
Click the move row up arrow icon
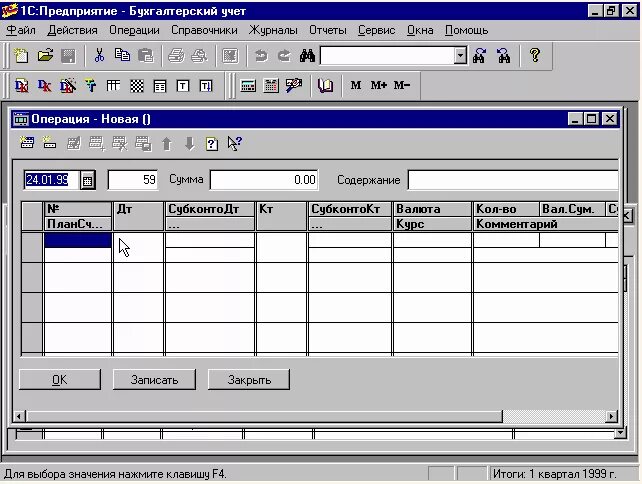click(x=166, y=144)
